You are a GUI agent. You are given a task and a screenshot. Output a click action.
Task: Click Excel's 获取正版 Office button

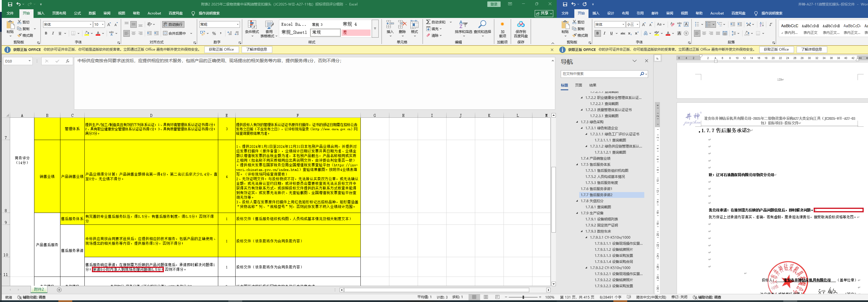tap(221, 49)
